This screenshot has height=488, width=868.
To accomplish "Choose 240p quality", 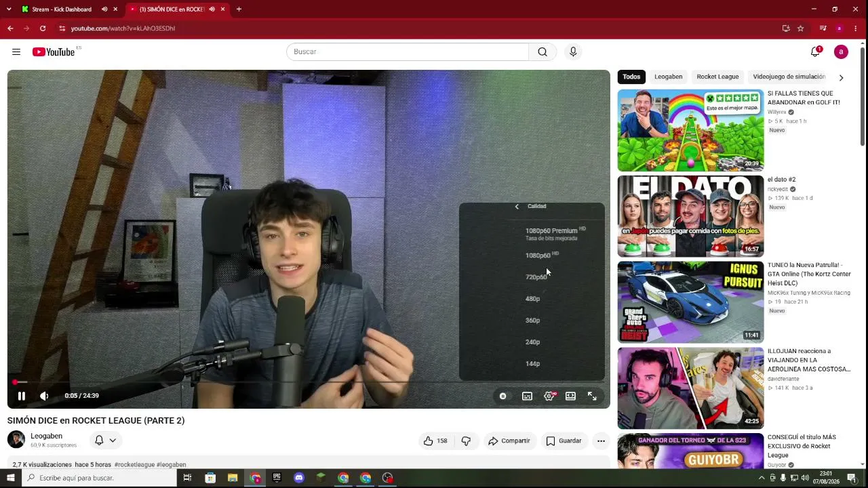I will (x=532, y=342).
